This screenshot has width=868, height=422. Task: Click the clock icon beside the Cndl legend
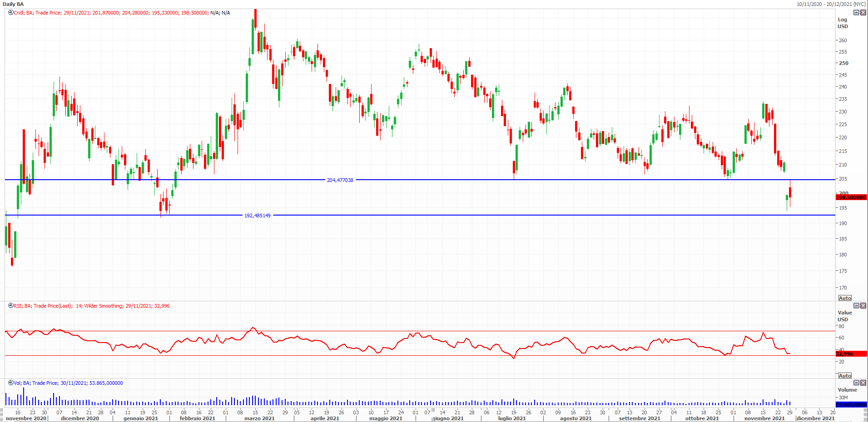tap(10, 13)
